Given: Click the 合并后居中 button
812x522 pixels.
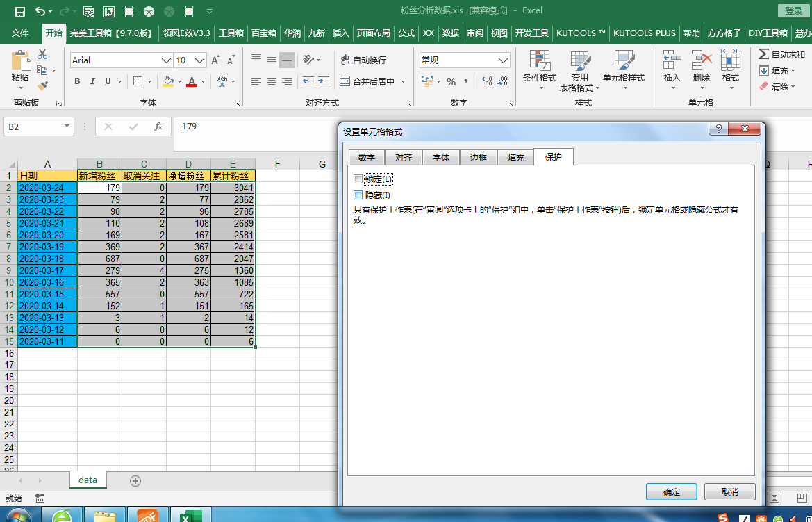Looking at the screenshot, I should (x=367, y=81).
